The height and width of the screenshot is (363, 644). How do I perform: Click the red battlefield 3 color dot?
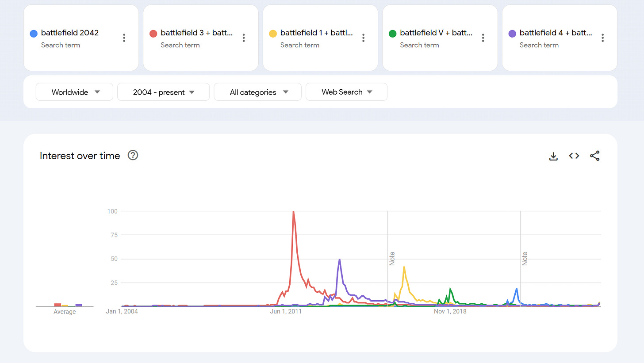pyautogui.click(x=153, y=33)
